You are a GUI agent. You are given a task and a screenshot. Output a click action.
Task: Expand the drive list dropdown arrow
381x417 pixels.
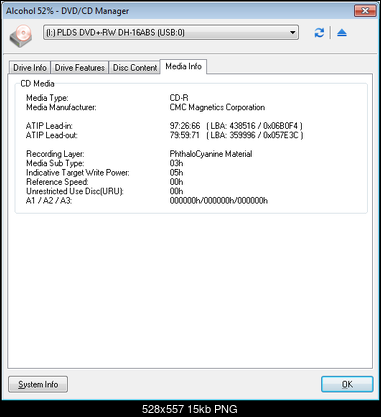click(x=292, y=33)
